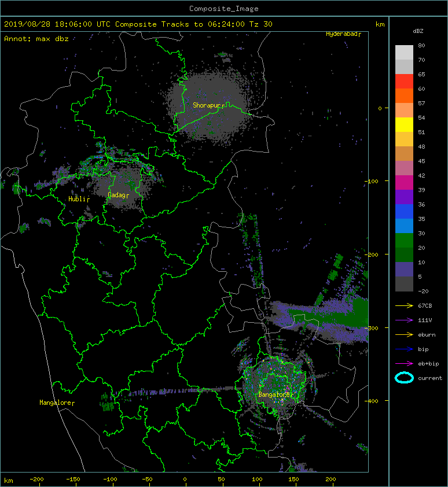Click the 111V purple arrow legend icon

(404, 320)
